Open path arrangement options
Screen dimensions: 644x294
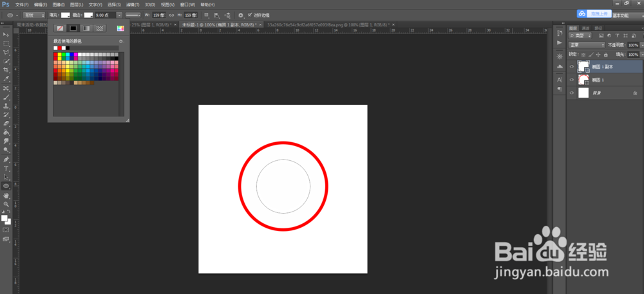coord(227,15)
